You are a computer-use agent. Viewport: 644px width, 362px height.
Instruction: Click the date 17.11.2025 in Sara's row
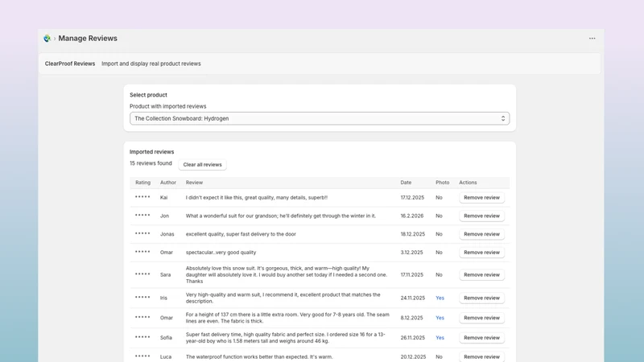(x=412, y=274)
